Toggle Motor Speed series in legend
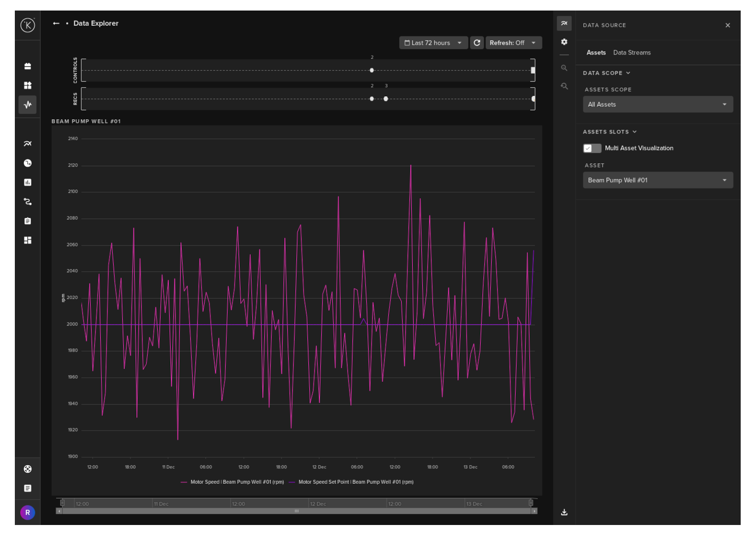This screenshot has height=536, width=756. [x=233, y=482]
